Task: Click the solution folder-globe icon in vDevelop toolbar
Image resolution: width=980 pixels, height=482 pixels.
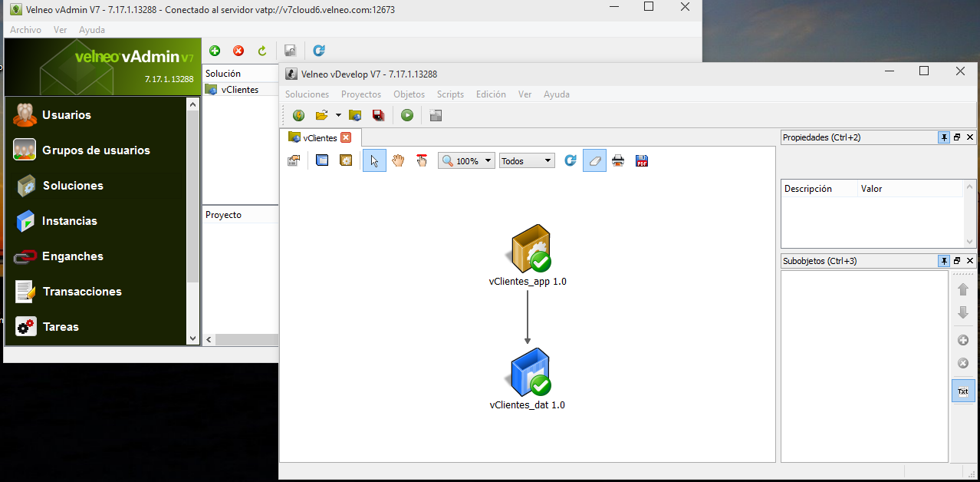Action: coord(354,115)
